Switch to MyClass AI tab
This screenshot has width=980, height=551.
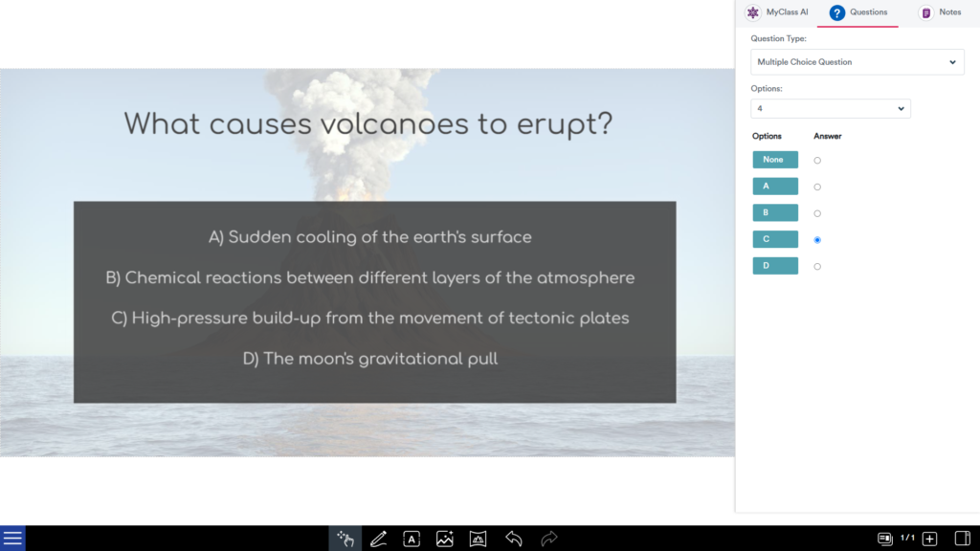point(777,12)
